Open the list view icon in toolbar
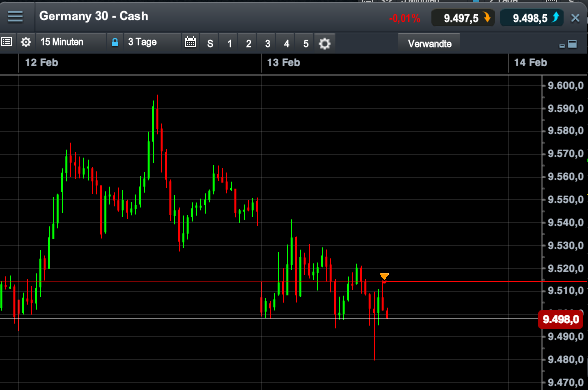The width and height of the screenshot is (588, 390). point(6,42)
